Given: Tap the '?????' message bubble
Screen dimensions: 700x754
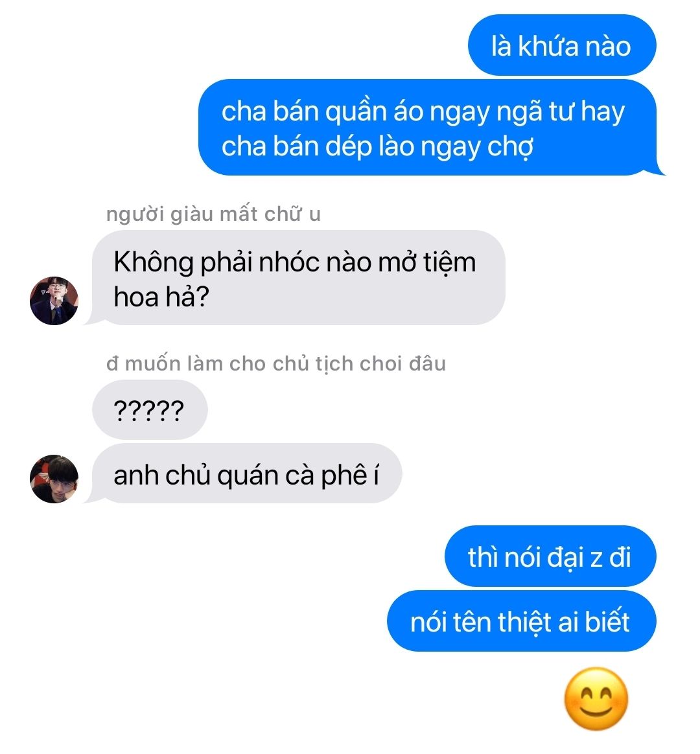Looking at the screenshot, I should pyautogui.click(x=150, y=409).
